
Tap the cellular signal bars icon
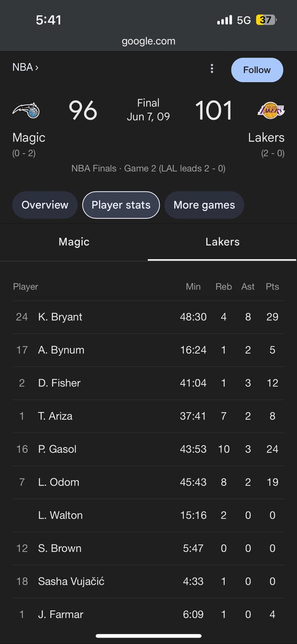pos(225,20)
